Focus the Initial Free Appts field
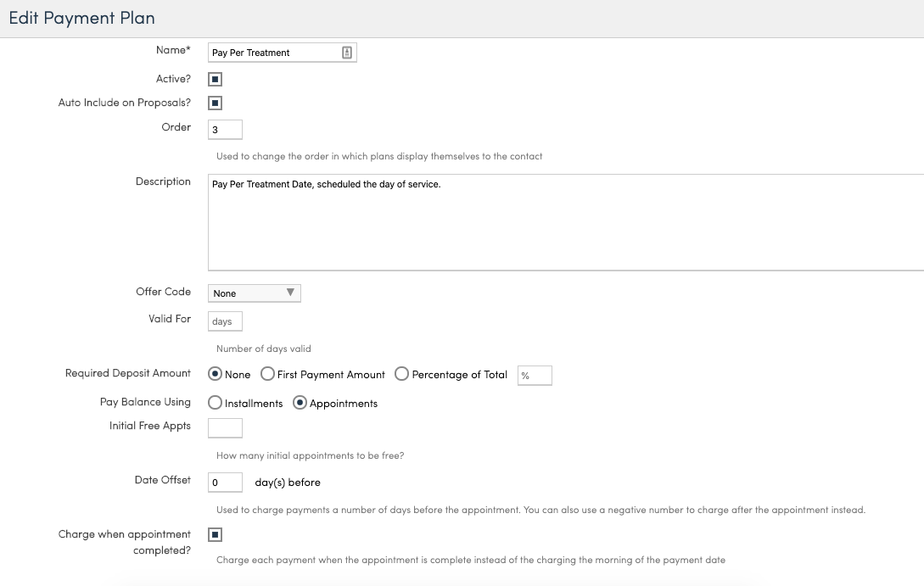 [225, 427]
